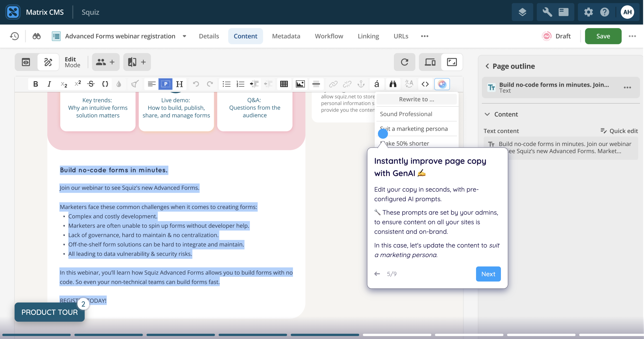Insert a link
The image size is (644, 339).
pos(333,84)
